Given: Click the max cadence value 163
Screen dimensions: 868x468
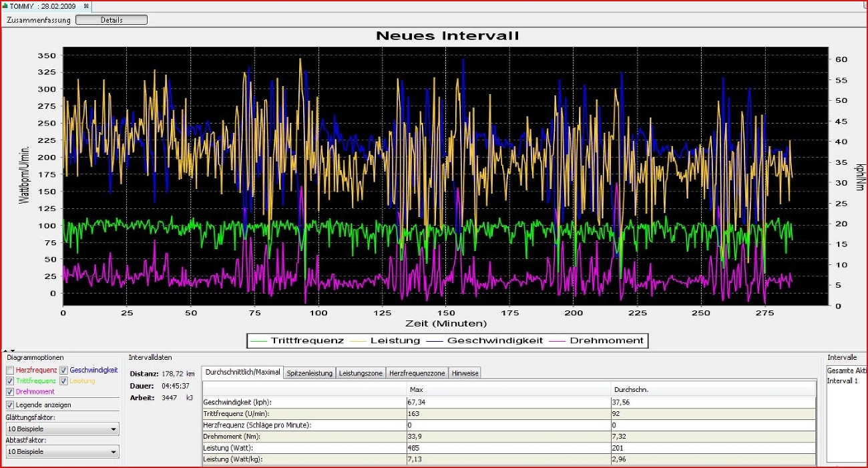Looking at the screenshot, I should click(x=413, y=414).
